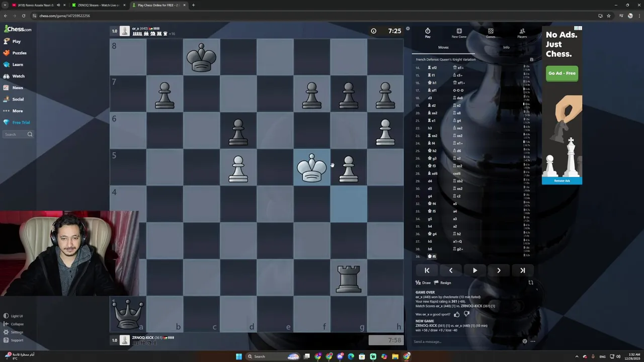644x362 pixels.
Task: Select the king on c8
Action: click(x=201, y=57)
